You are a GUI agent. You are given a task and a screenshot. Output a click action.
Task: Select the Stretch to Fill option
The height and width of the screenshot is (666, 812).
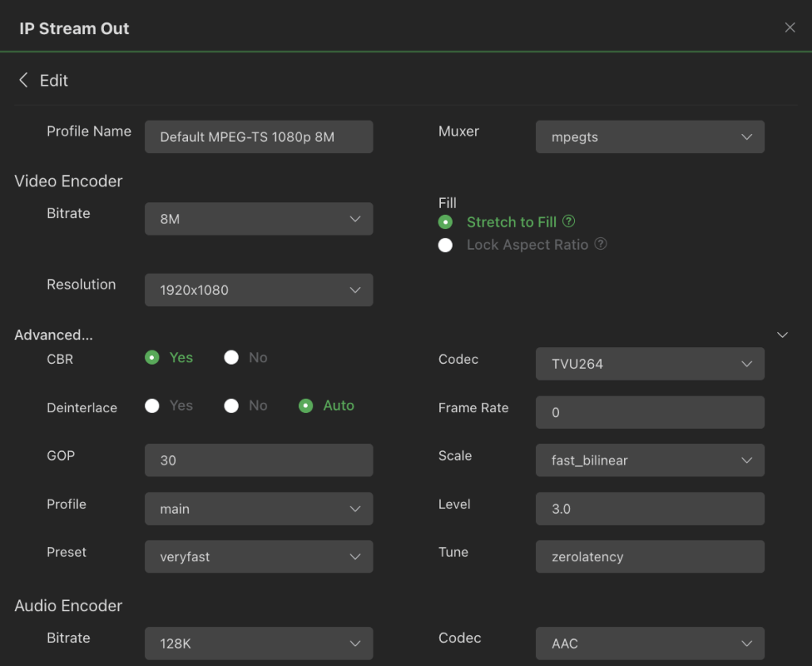446,222
